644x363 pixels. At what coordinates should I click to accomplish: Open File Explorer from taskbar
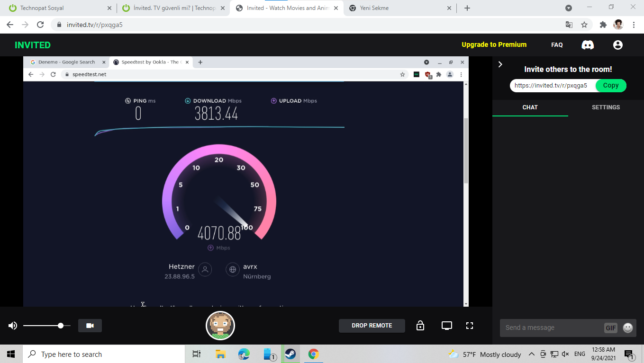(x=220, y=354)
